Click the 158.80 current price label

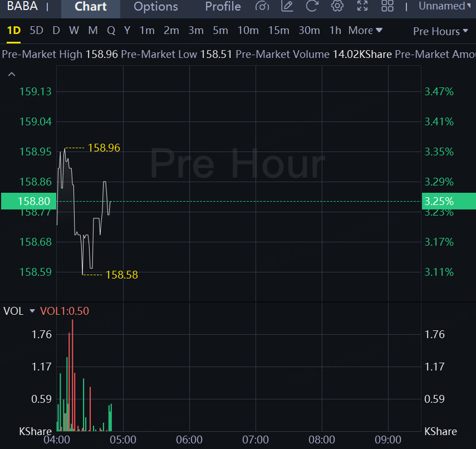tap(28, 201)
